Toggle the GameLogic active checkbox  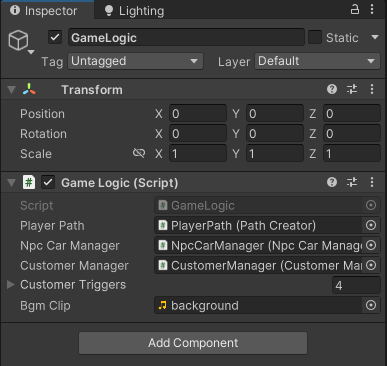[55, 37]
